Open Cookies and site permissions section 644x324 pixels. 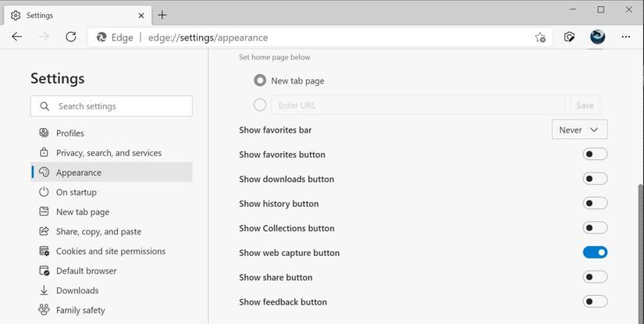pos(110,251)
